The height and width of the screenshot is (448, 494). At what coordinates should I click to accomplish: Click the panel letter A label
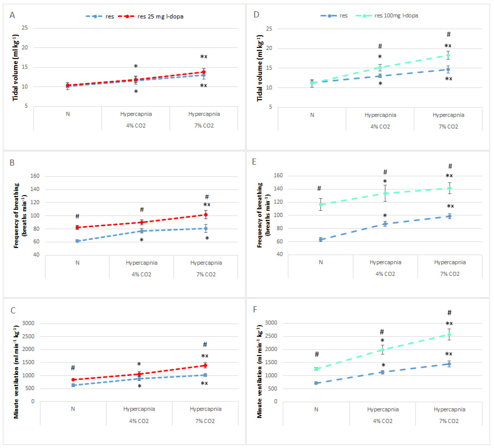12,15
